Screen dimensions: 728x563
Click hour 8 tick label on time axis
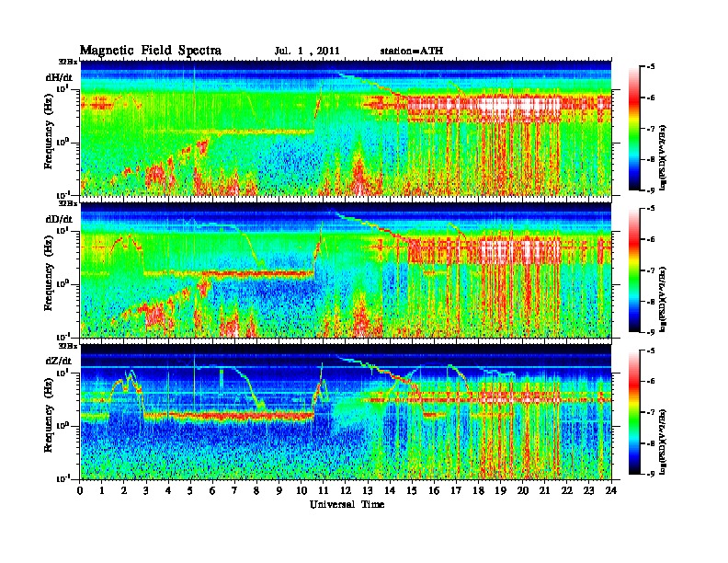pos(257,490)
